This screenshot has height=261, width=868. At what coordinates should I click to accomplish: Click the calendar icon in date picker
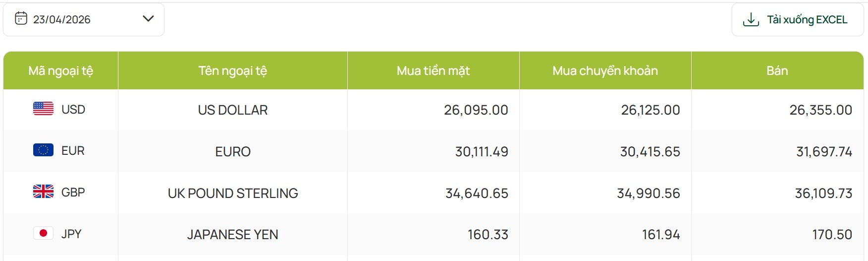pyautogui.click(x=21, y=19)
